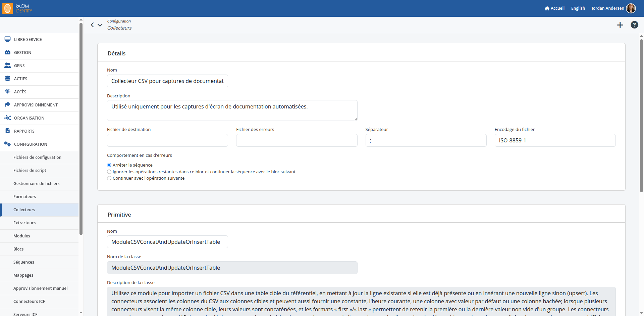Viewport: 644px width, 316px height.
Task: Open Gestionnaire de fichiers
Action: click(39, 184)
